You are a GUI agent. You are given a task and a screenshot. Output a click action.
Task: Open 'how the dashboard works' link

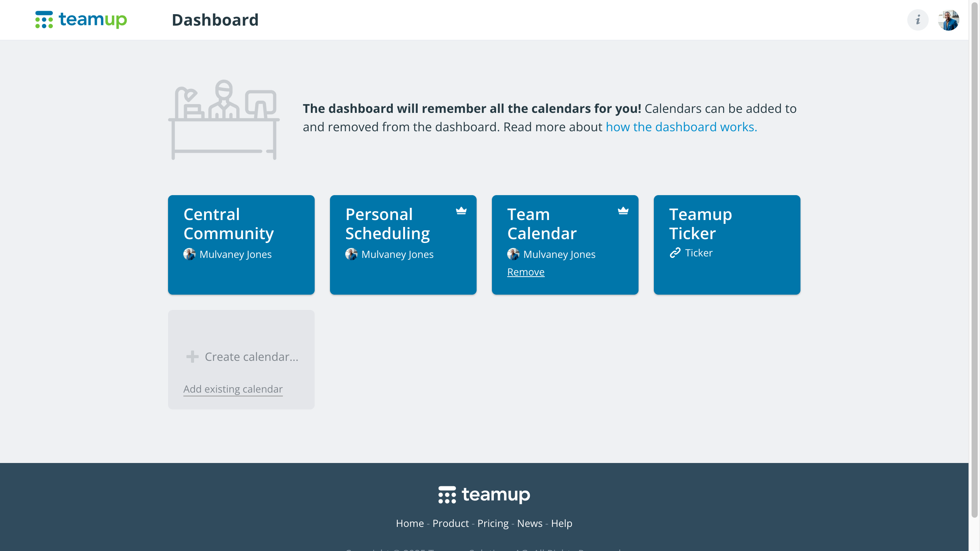(681, 127)
